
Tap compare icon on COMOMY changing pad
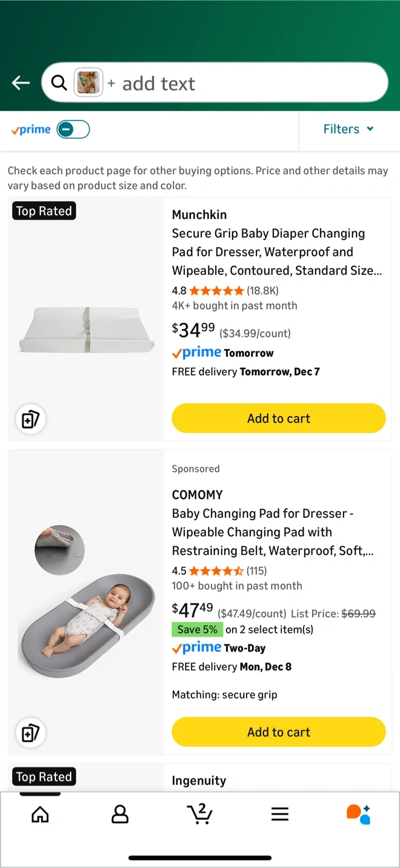coord(30,733)
